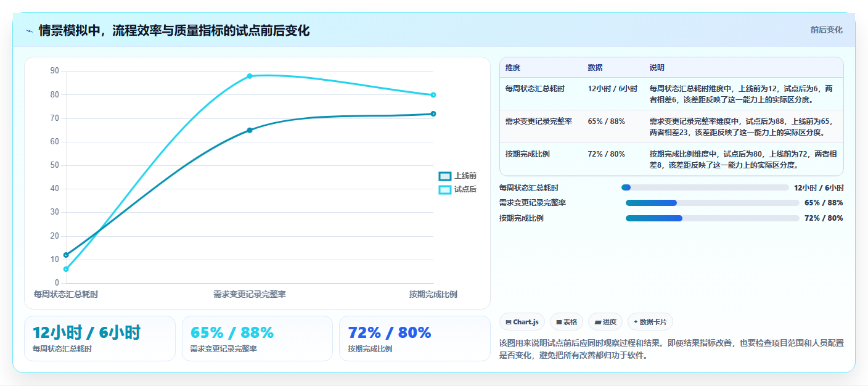Click the 数据 table column header
Viewport: 868px width, 386px height.
coord(596,68)
